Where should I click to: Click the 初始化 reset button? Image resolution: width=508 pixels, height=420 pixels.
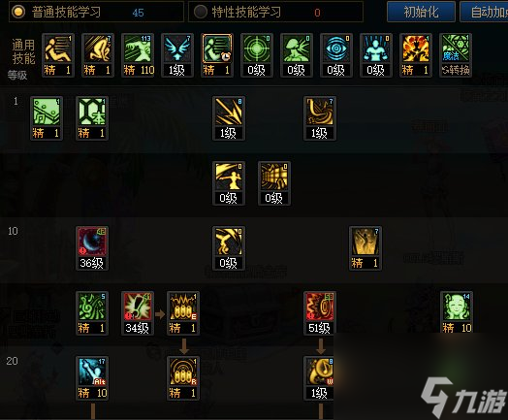(421, 12)
